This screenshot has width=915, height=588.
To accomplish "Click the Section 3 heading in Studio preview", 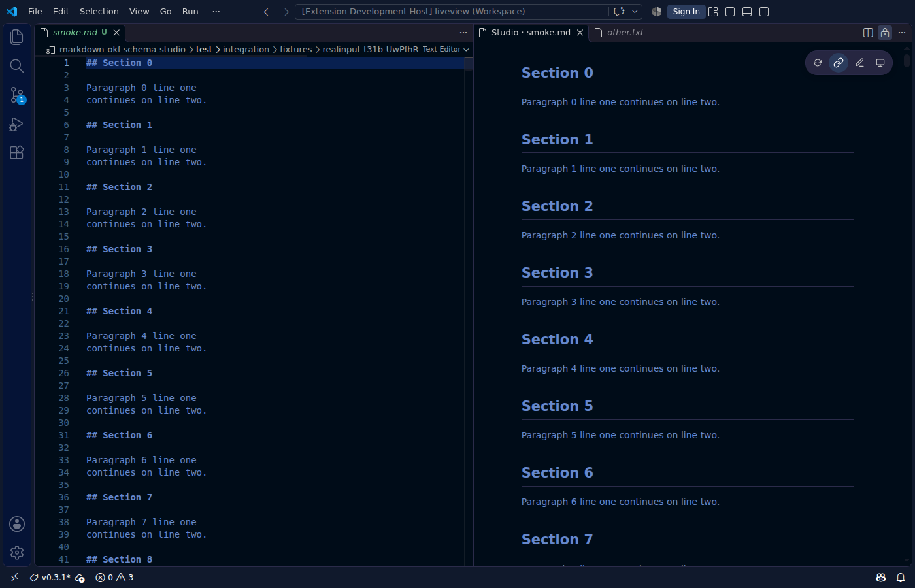I will point(557,273).
